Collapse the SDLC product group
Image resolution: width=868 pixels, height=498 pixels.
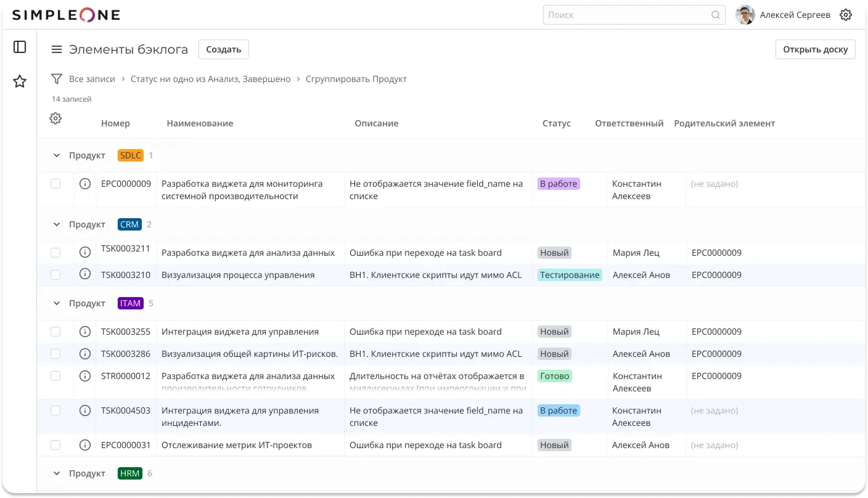point(57,156)
